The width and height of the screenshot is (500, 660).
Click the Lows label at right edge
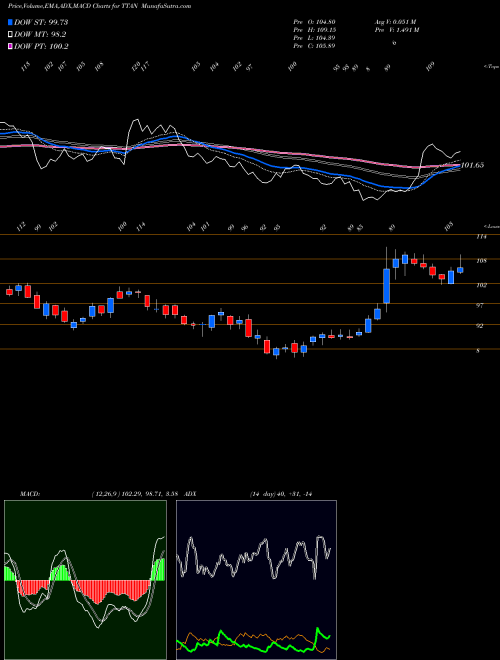[492, 226]
